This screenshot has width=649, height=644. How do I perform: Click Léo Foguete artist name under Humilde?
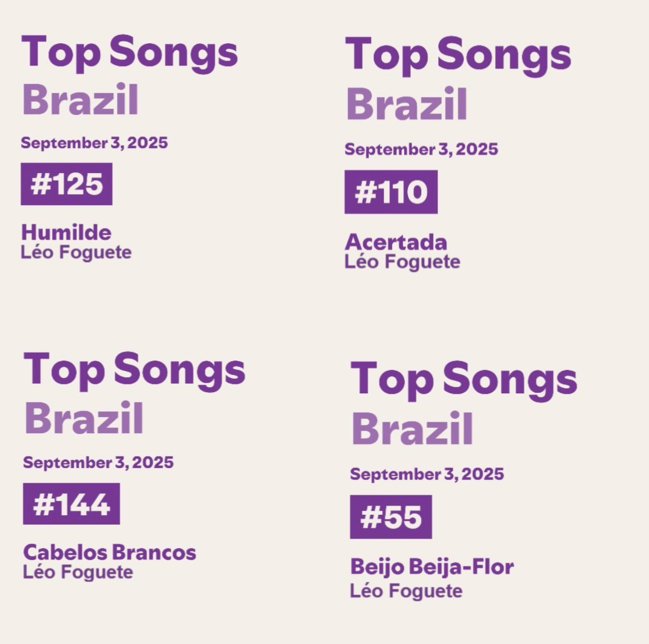(76, 252)
